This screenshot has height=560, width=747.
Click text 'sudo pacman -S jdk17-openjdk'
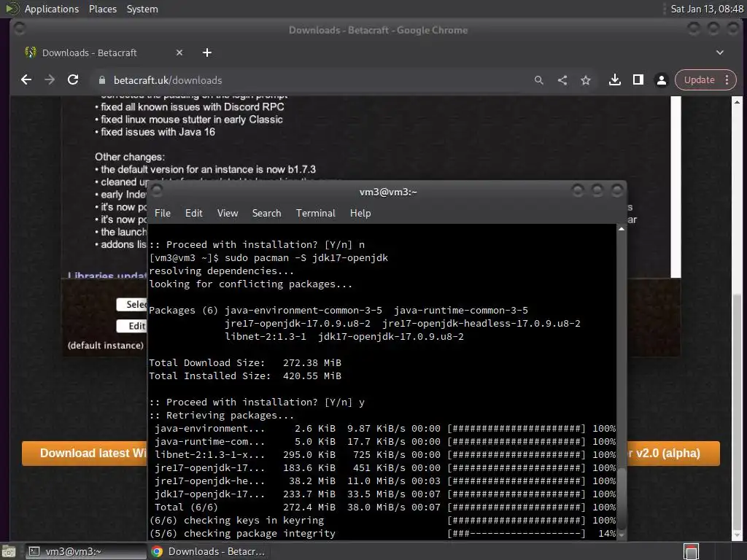306,257
